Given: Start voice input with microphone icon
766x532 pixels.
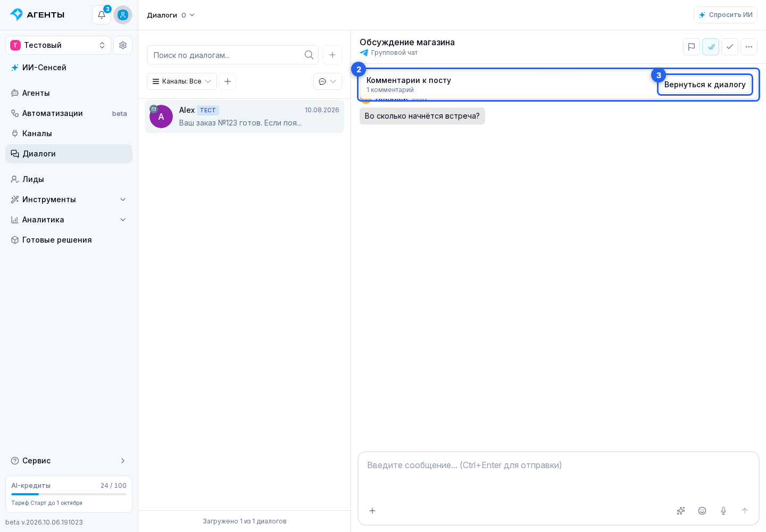Looking at the screenshot, I should [x=723, y=511].
